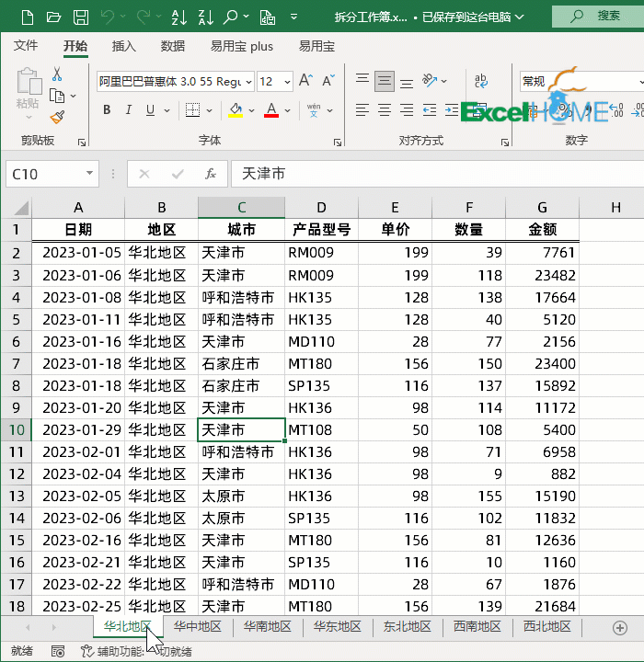Image resolution: width=644 pixels, height=662 pixels.
Task: Expand the orientation dropdown arrow
Action: pos(443,81)
